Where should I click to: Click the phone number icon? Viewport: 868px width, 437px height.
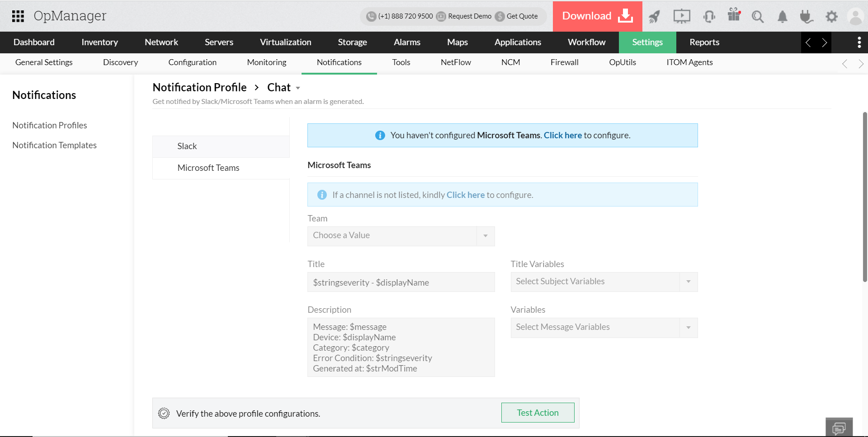[x=371, y=16]
